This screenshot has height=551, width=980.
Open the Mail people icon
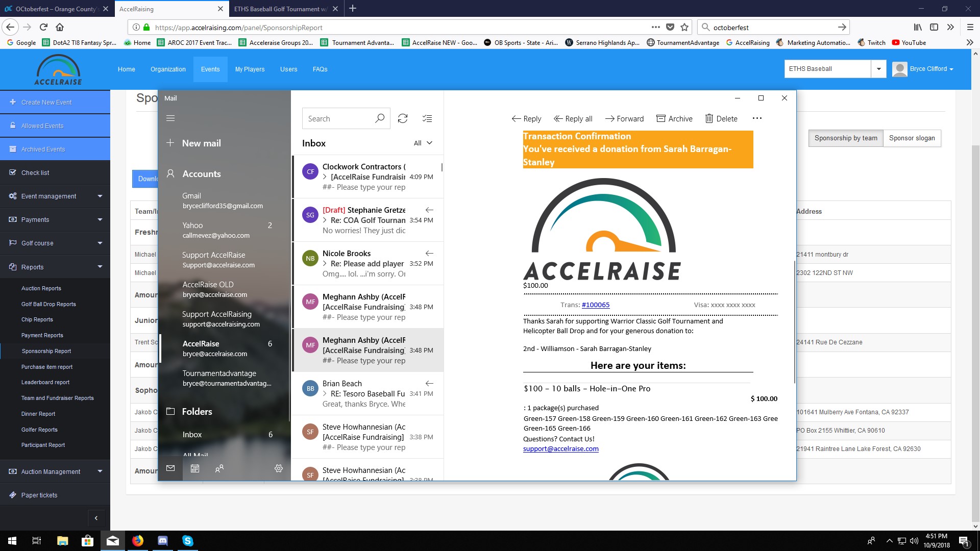coord(219,468)
